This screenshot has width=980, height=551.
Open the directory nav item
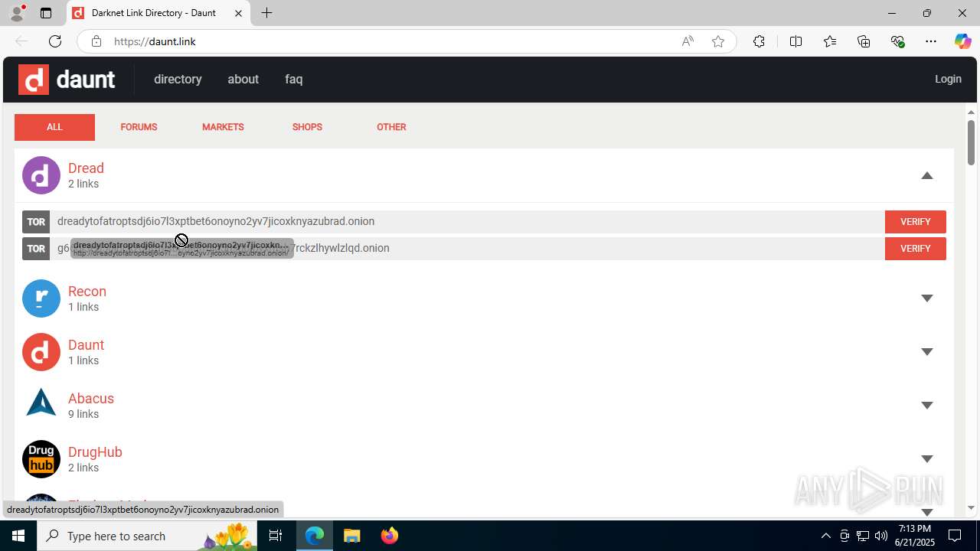pos(178,79)
